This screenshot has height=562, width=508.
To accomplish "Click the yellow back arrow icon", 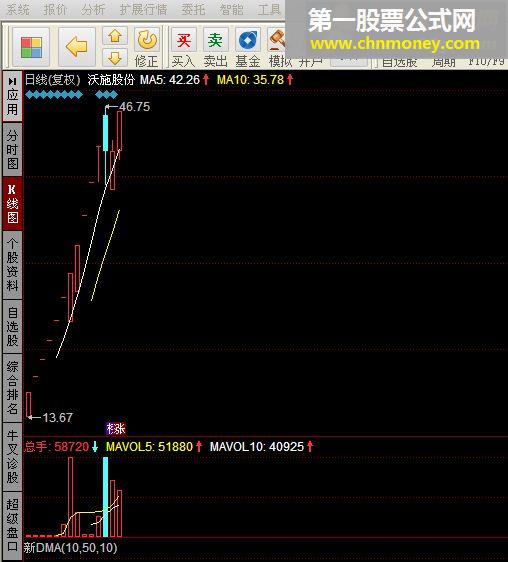I will click(76, 47).
